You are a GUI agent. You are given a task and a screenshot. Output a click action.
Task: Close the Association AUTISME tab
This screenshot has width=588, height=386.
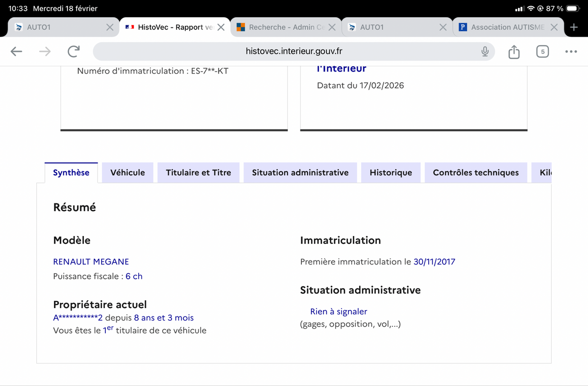click(554, 27)
